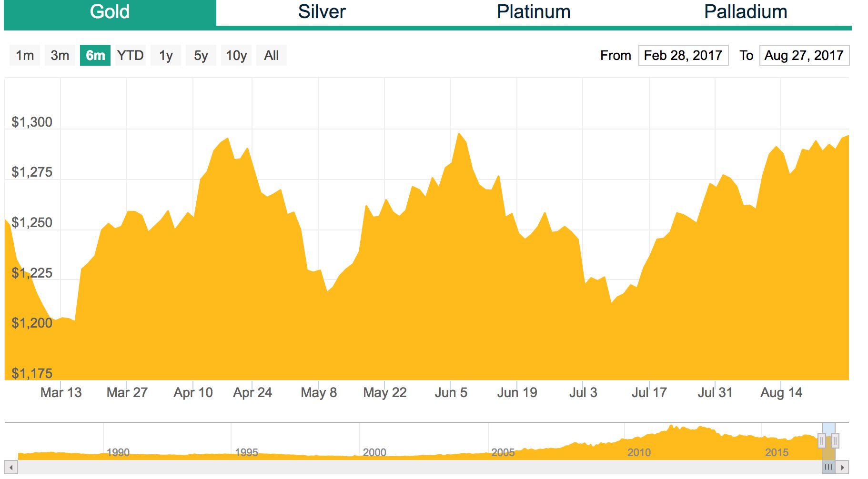
Task: Click the Mar 13 date label
Action: (61, 393)
